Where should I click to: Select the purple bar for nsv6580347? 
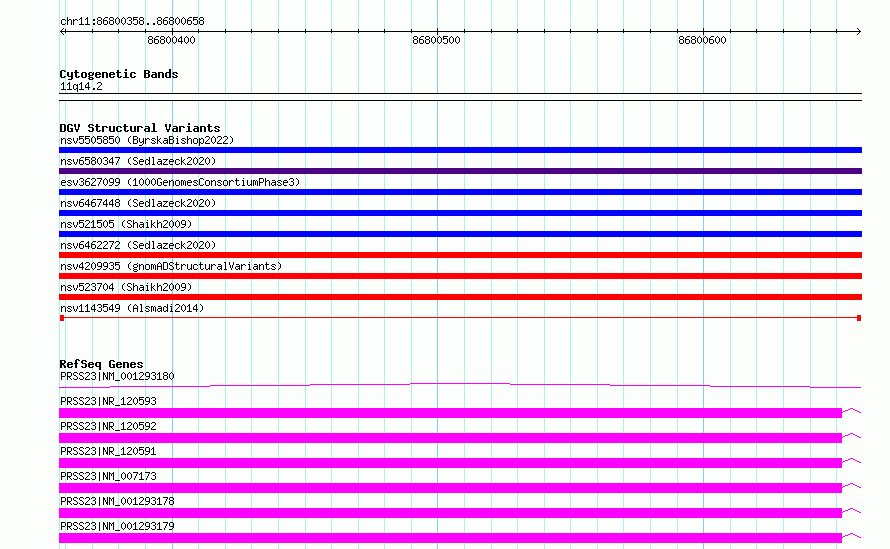pyautogui.click(x=460, y=171)
